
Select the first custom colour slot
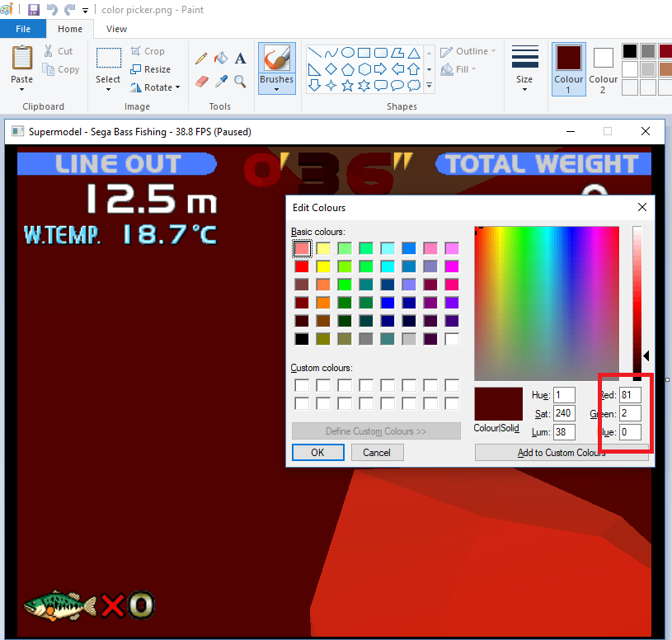click(x=302, y=385)
